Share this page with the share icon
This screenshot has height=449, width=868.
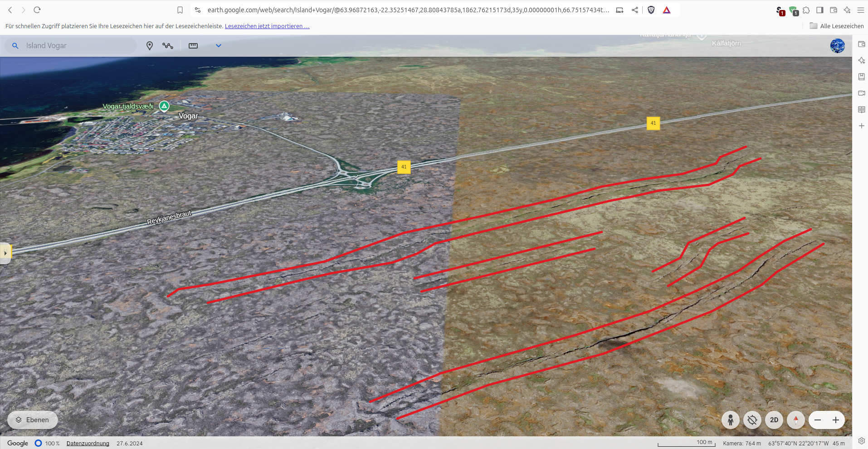click(635, 10)
